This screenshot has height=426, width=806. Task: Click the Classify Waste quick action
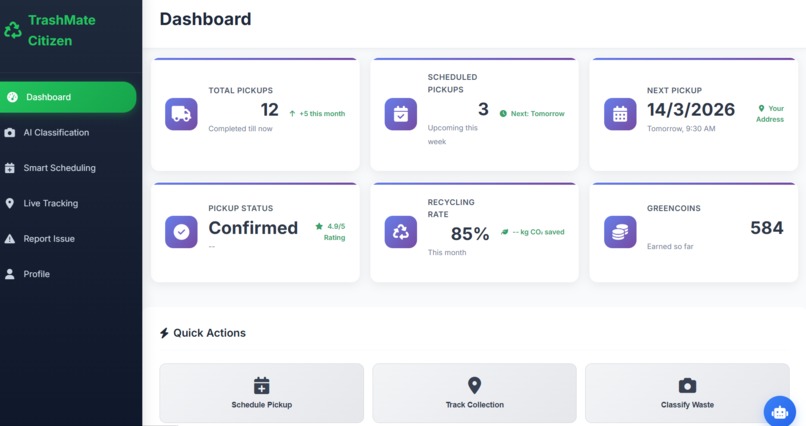687,393
